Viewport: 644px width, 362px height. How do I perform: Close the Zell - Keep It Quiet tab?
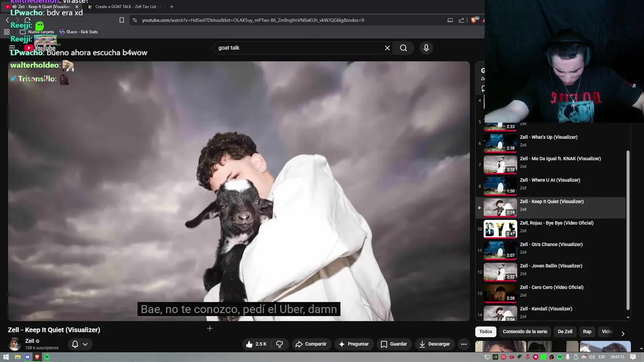tap(76, 7)
